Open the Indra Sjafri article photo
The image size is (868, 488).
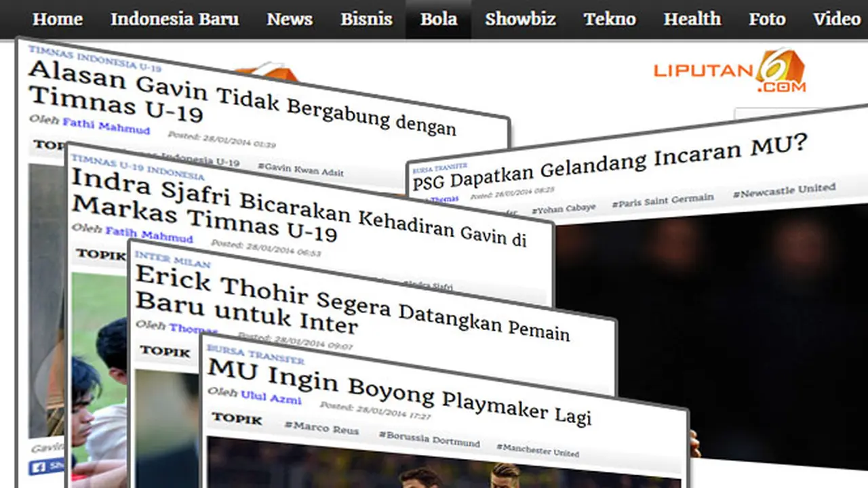(x=100, y=380)
